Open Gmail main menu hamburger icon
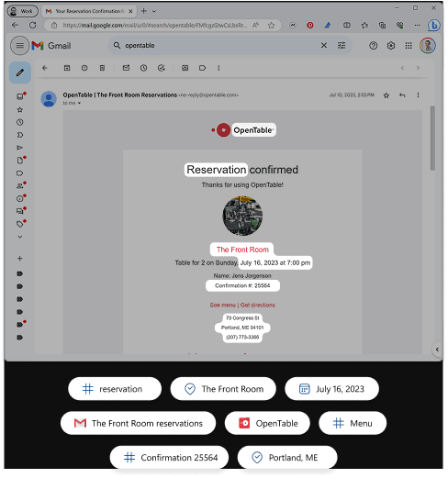 pyautogui.click(x=20, y=46)
